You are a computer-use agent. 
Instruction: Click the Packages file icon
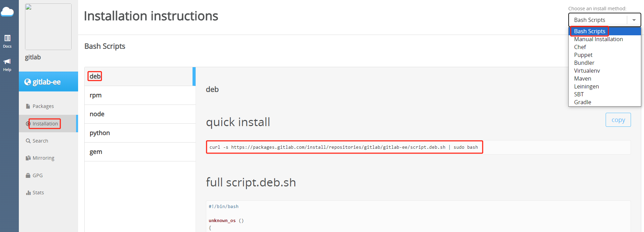pos(28,106)
